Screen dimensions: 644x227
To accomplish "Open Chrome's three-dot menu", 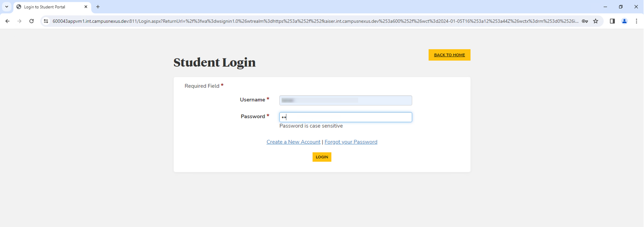I will tap(636, 21).
